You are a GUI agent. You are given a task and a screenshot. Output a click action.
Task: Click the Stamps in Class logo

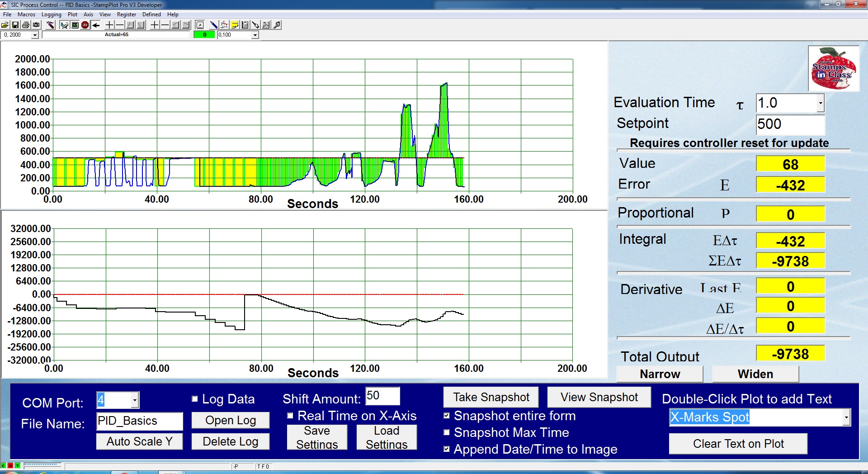(834, 69)
